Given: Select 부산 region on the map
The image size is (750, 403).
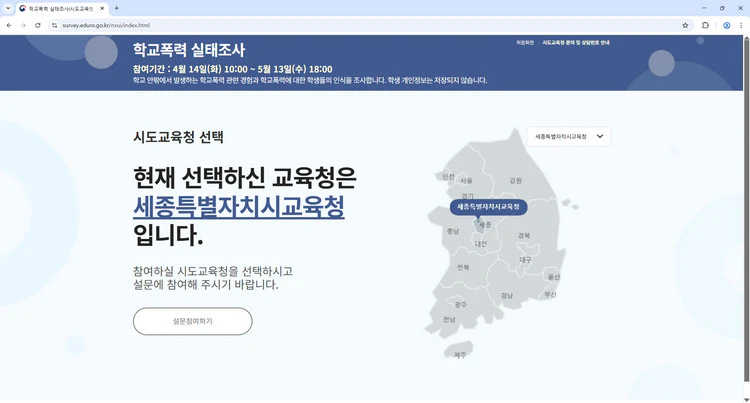Looking at the screenshot, I should click(x=550, y=294).
